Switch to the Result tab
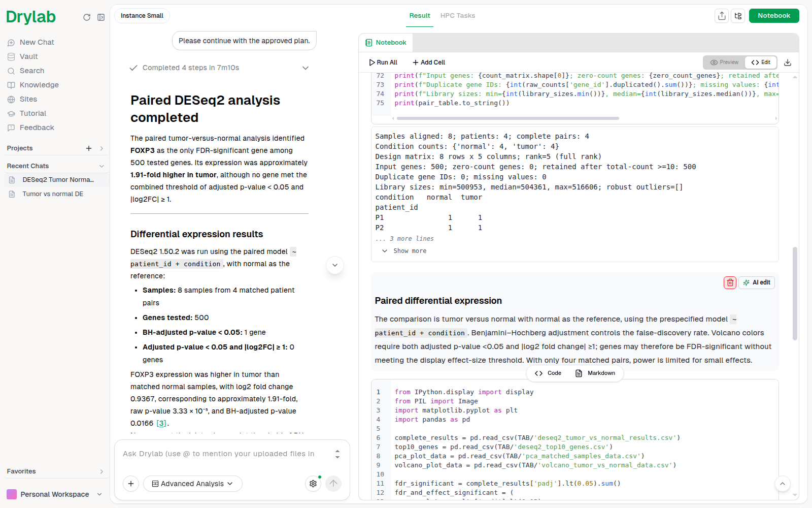 420,16
